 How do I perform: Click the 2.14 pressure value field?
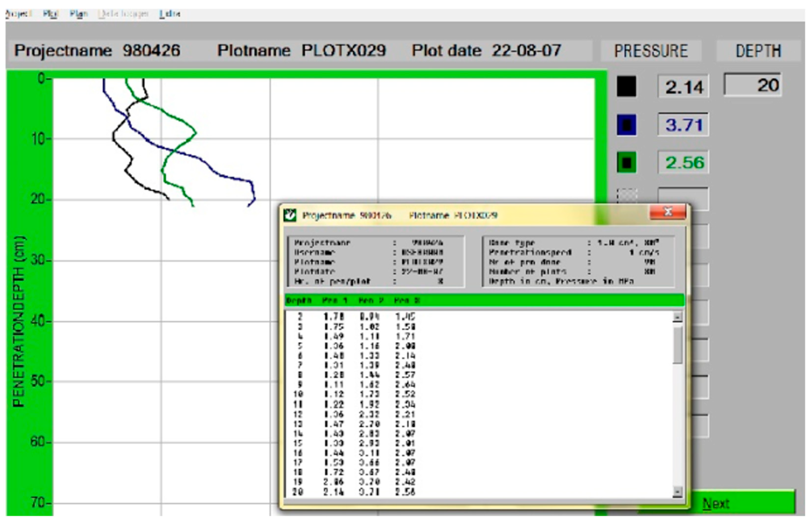coord(683,87)
